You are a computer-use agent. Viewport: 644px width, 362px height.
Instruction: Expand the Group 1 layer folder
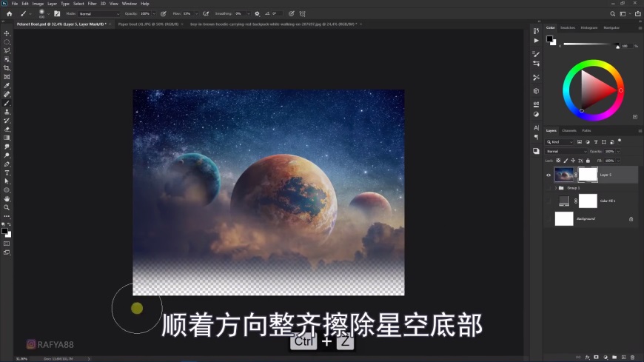[x=556, y=188]
